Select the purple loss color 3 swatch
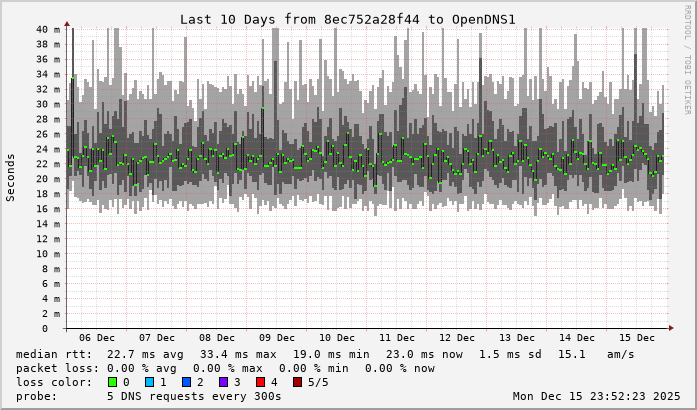This screenshot has height=410, width=697. coord(223,382)
